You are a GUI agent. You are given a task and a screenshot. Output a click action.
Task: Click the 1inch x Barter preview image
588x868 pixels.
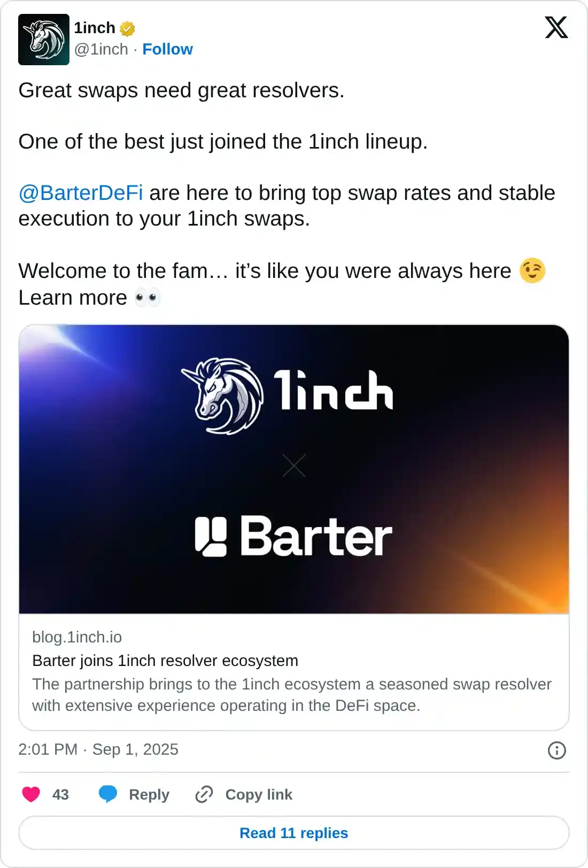[x=294, y=469]
